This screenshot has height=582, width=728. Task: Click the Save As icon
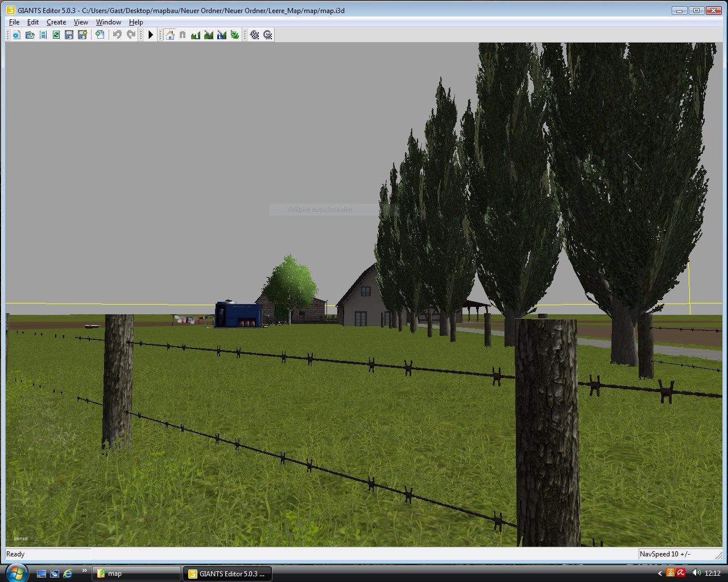coord(82,35)
